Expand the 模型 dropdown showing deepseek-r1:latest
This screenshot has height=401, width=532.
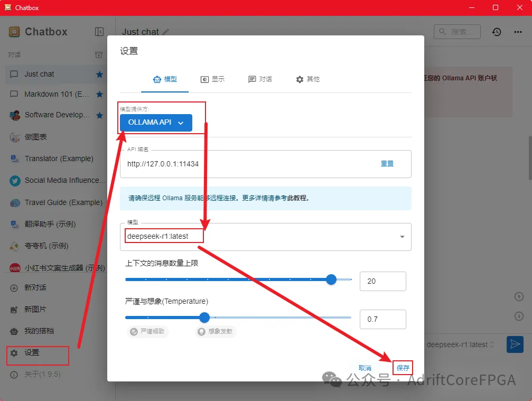click(x=266, y=237)
